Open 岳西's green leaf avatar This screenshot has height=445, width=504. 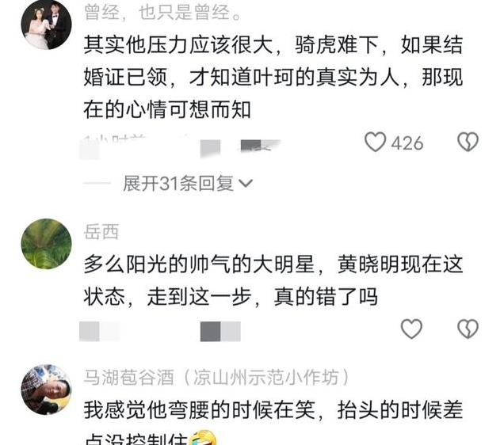tap(46, 244)
